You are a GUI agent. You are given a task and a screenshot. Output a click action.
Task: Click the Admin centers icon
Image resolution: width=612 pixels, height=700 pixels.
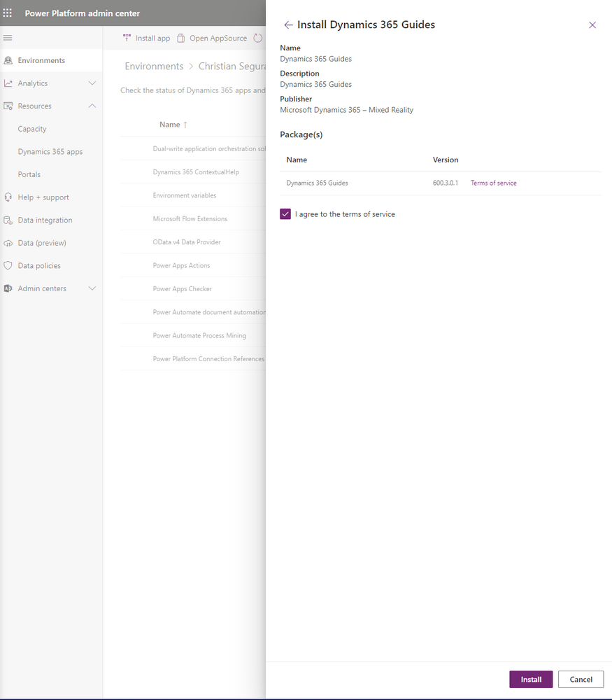tap(8, 288)
